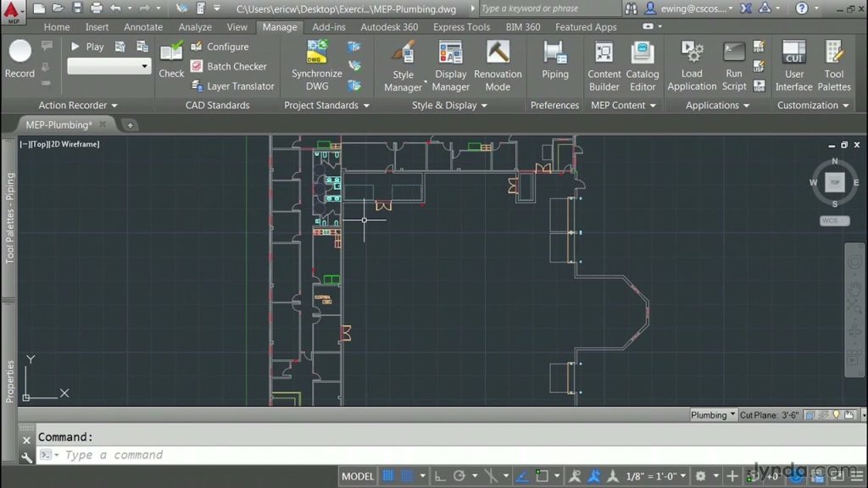Click the Batch Checker option

[229, 66]
